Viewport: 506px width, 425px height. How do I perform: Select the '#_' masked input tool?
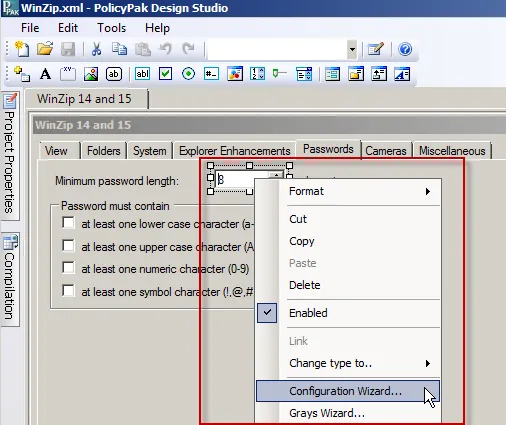pos(211,74)
